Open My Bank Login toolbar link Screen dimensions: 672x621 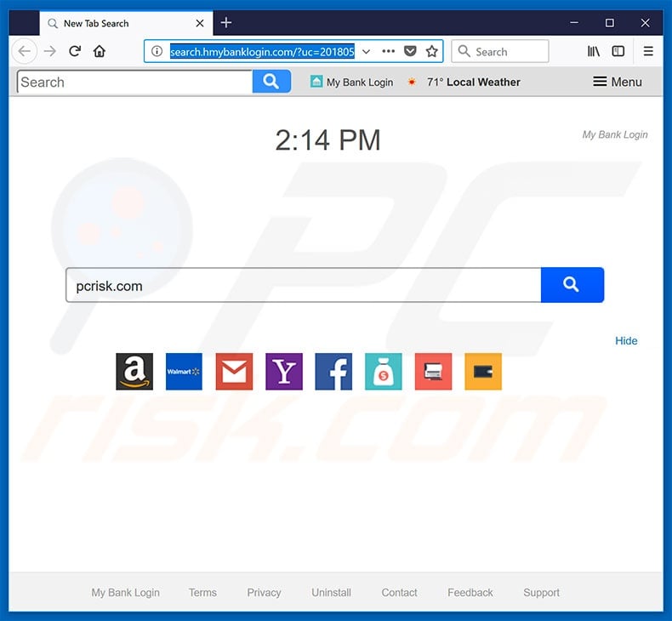tap(352, 82)
